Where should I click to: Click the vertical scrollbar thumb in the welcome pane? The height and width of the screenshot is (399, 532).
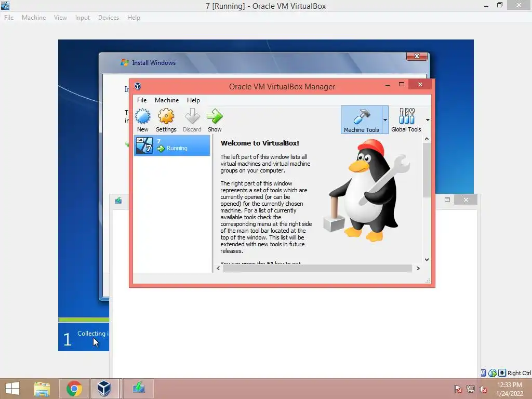point(427,170)
